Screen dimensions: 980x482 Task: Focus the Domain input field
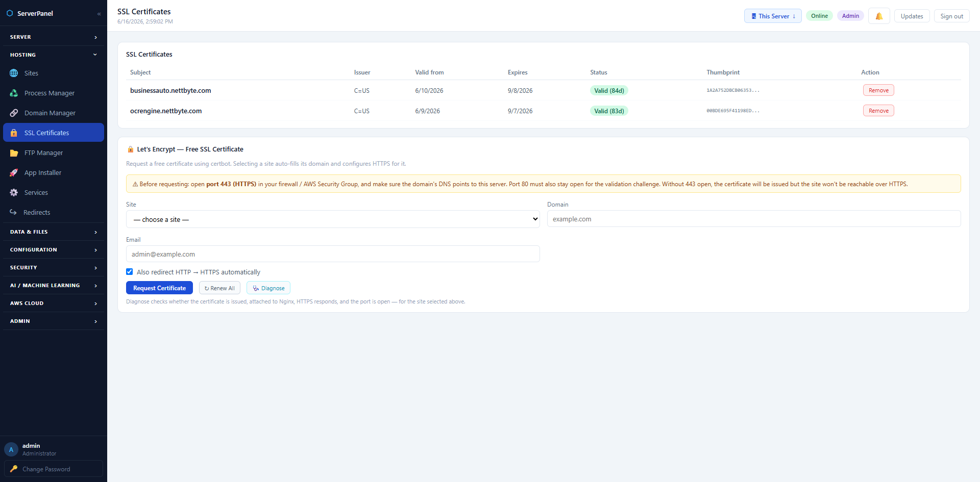click(x=754, y=219)
